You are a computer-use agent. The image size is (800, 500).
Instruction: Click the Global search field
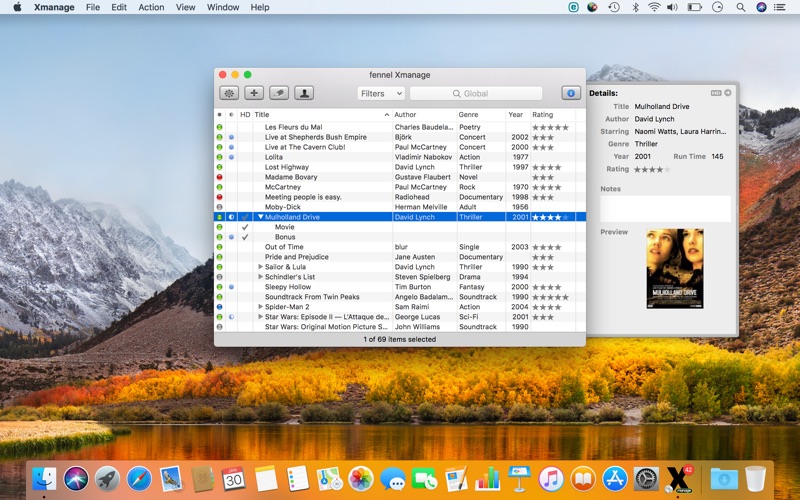pos(476,93)
